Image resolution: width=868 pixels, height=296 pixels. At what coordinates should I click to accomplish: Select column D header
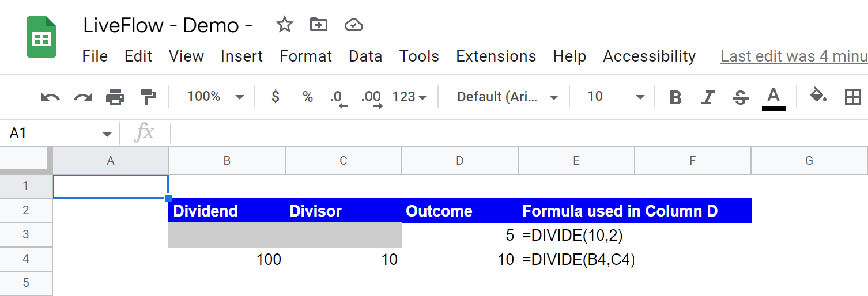click(x=460, y=161)
